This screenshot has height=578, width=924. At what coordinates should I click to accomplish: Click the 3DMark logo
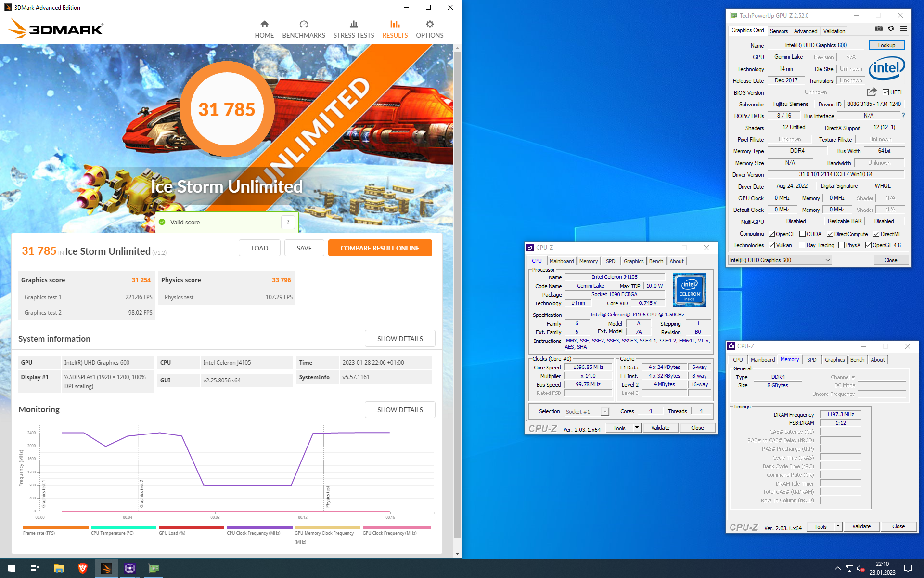click(56, 28)
